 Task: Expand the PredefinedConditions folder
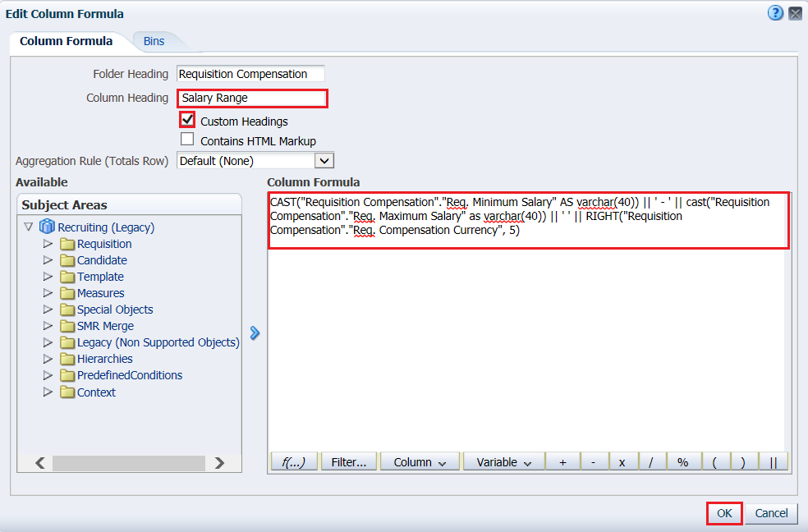(x=48, y=375)
